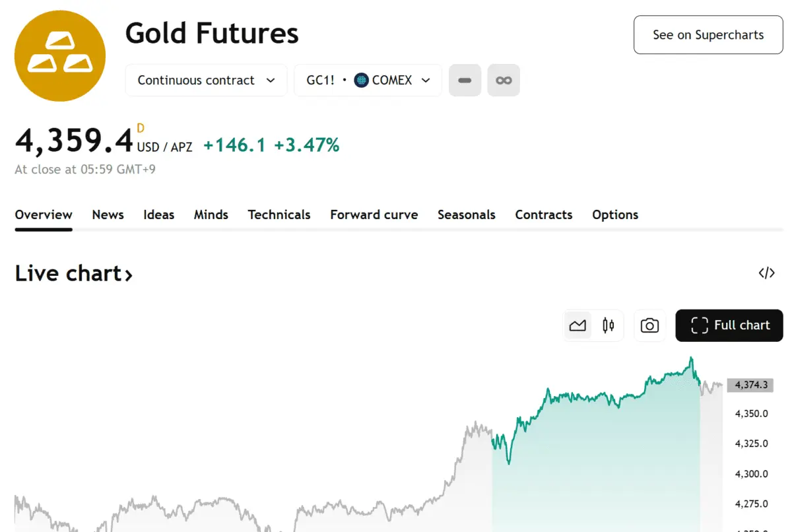Click the See on Supercharts button

click(708, 35)
